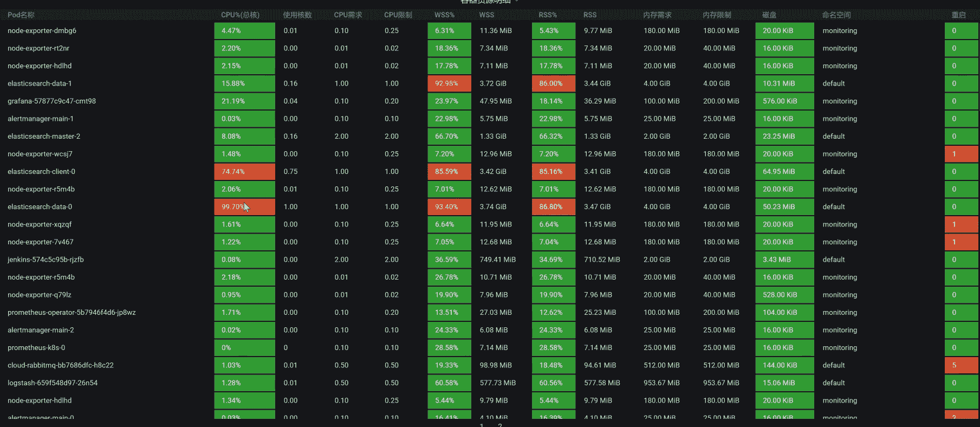This screenshot has height=427, width=980.
Task: Click the 50.23 MiB disk cell
Action: pos(784,207)
